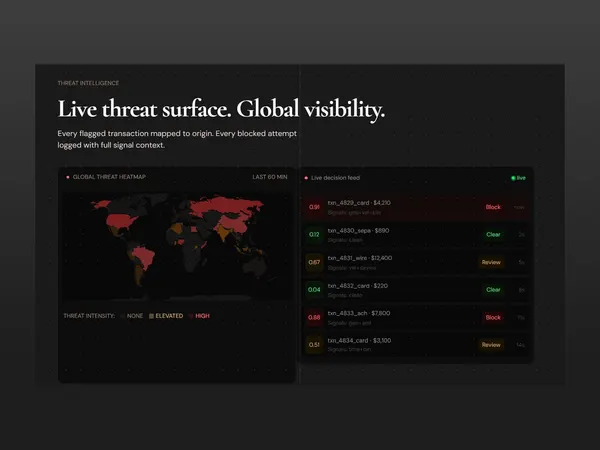Click the 0.88 risk score badge
Viewport: 600px width, 450px height.
click(314, 317)
